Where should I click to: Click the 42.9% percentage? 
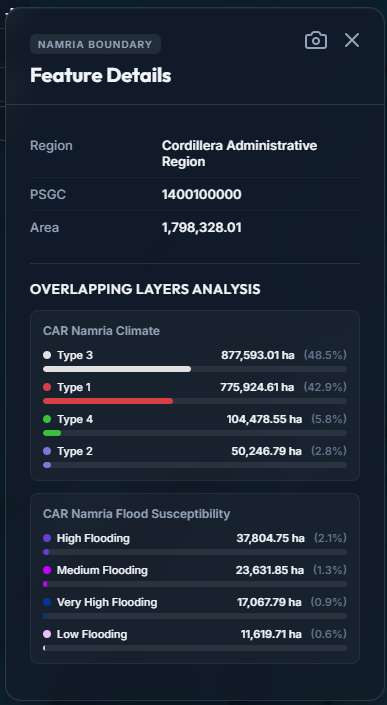click(325, 387)
